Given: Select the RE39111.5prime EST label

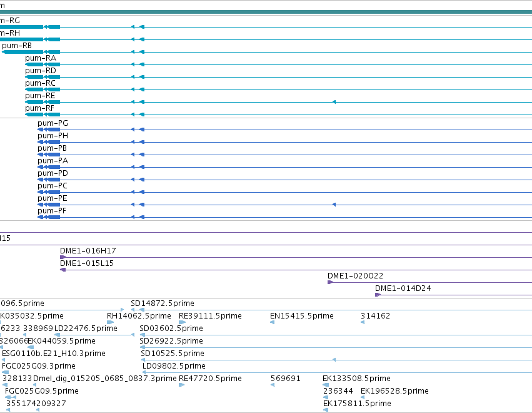Looking at the screenshot, I should 210,316.
